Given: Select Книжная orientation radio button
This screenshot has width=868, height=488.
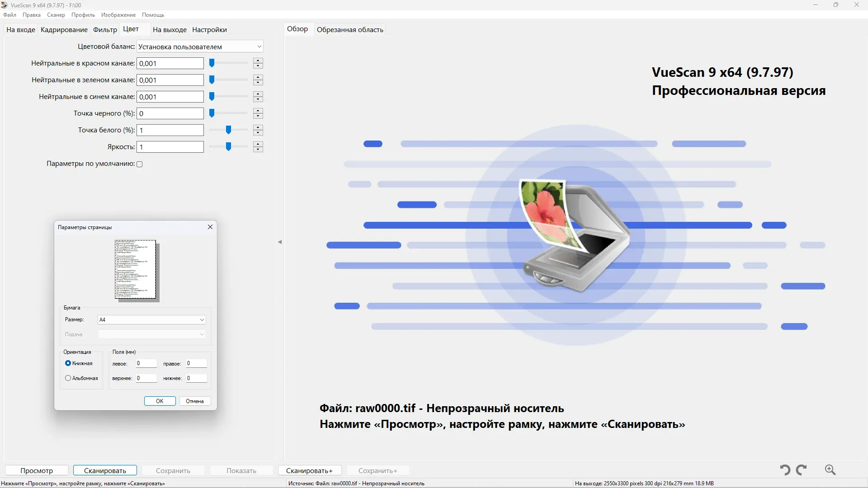Looking at the screenshot, I should [68, 363].
